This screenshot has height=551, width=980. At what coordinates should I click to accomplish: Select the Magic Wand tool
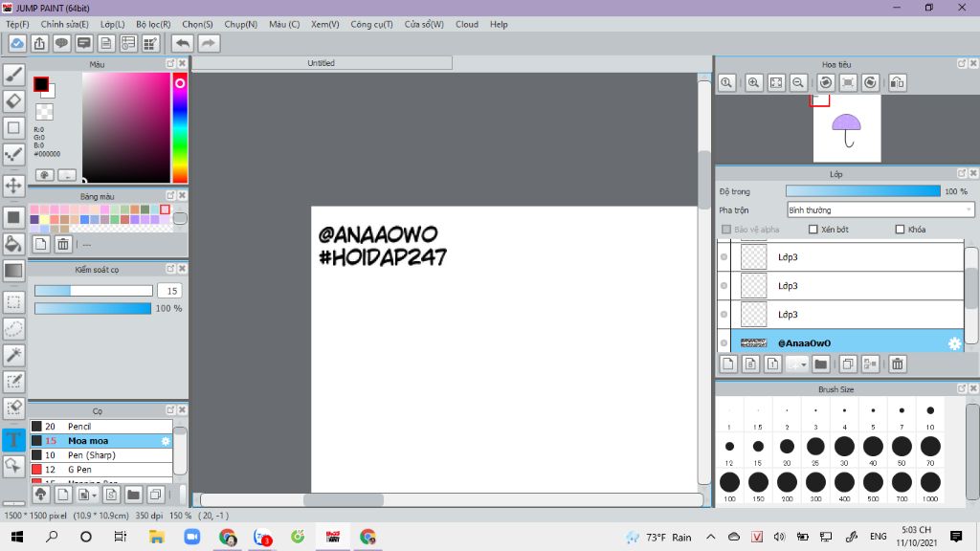tap(13, 355)
